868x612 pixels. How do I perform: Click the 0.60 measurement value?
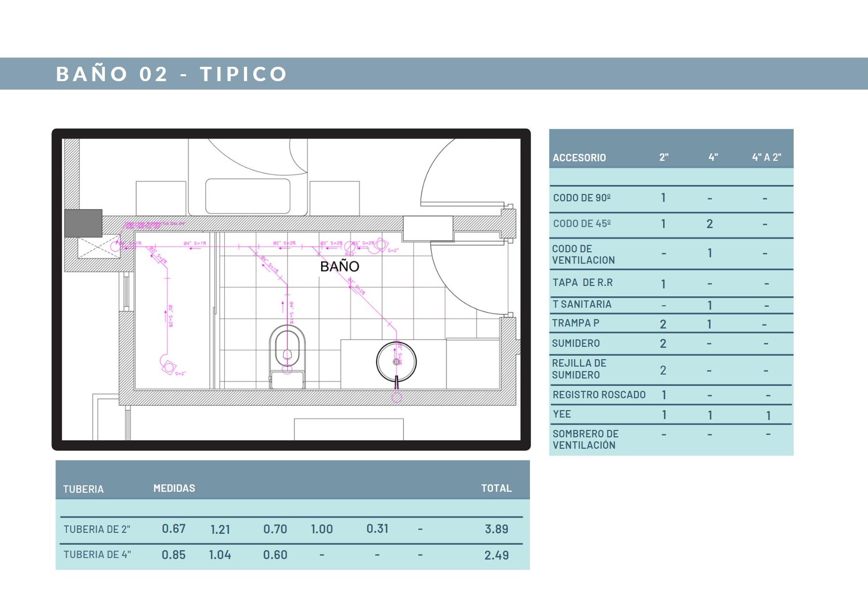(x=275, y=555)
